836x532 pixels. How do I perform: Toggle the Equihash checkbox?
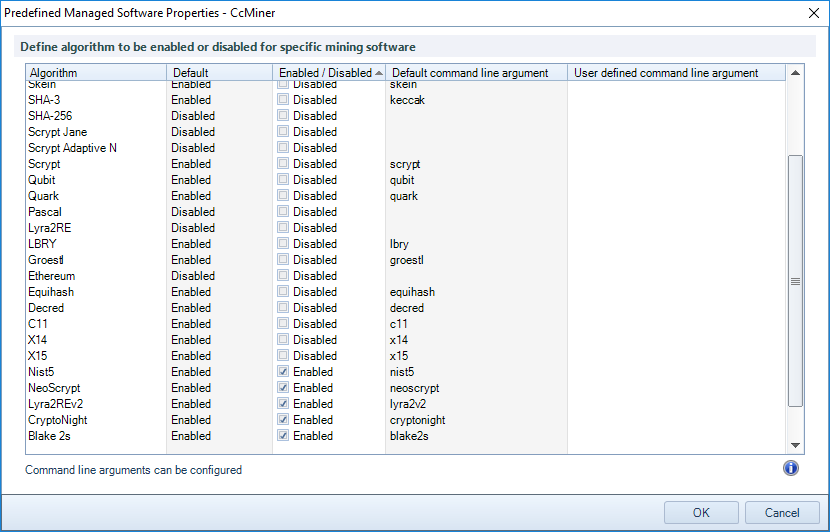[283, 291]
